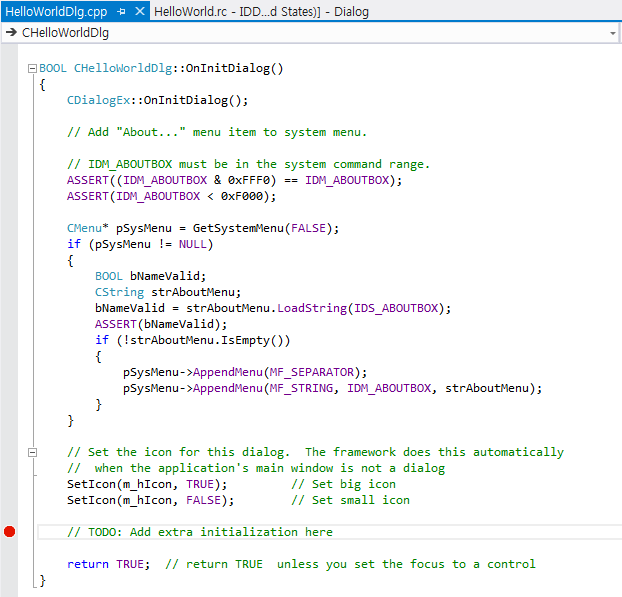Click the if (pSysMenu != NULL) line
The height and width of the screenshot is (597, 622).
140,244
